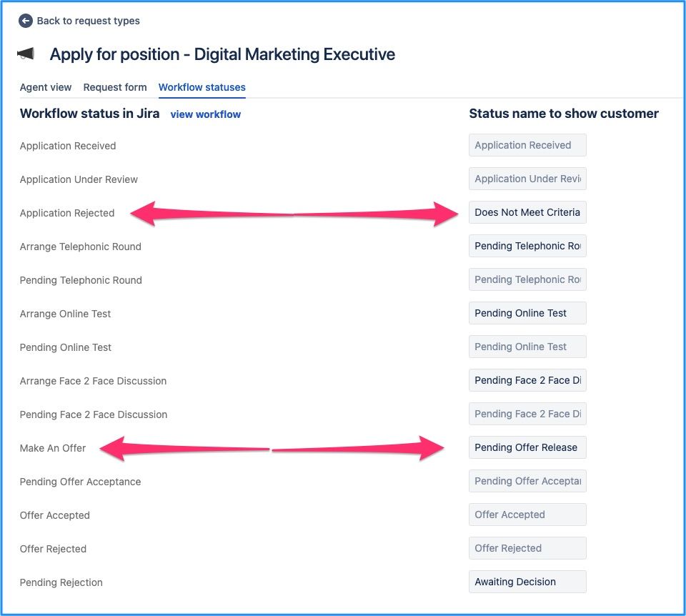
Task: Open the view workflow link
Action: pos(206,114)
